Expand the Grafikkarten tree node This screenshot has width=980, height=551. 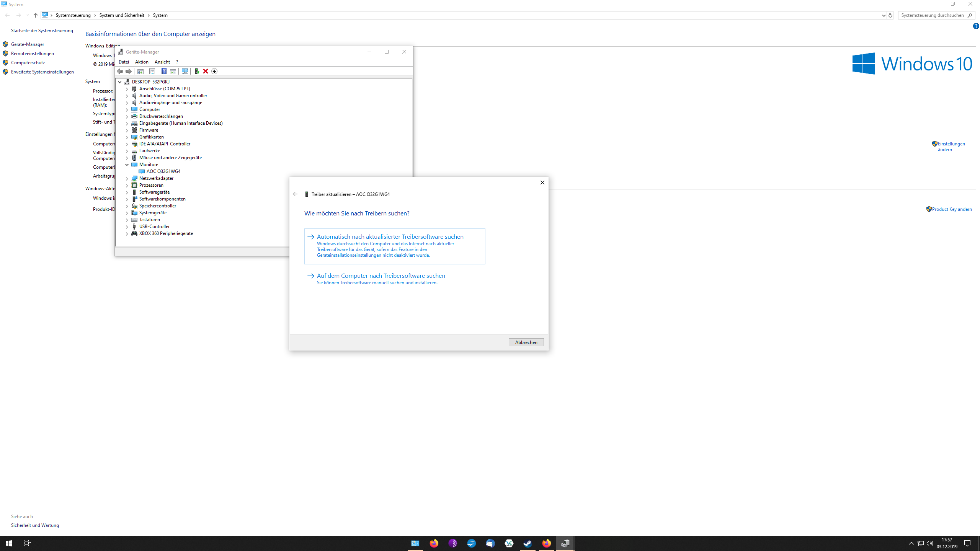[127, 137]
